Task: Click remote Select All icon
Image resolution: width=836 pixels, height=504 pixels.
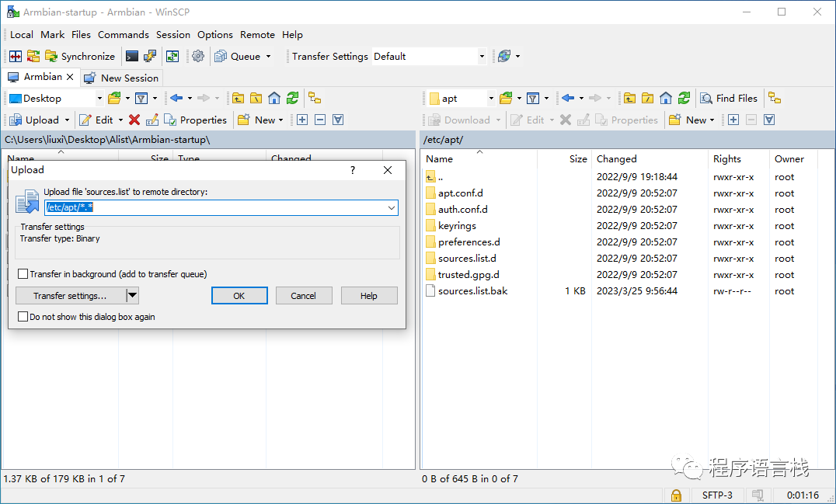Action: [x=769, y=120]
